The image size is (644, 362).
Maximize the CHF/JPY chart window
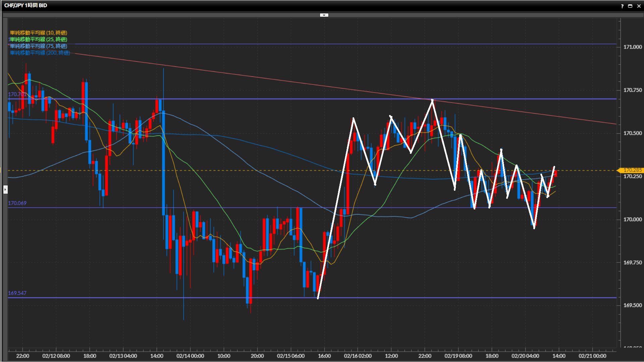coord(630,6)
